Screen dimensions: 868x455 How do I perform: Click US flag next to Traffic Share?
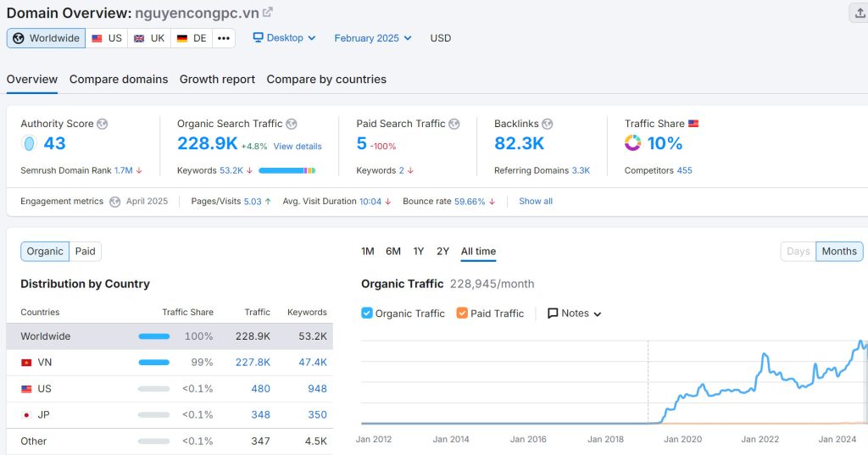click(x=693, y=124)
